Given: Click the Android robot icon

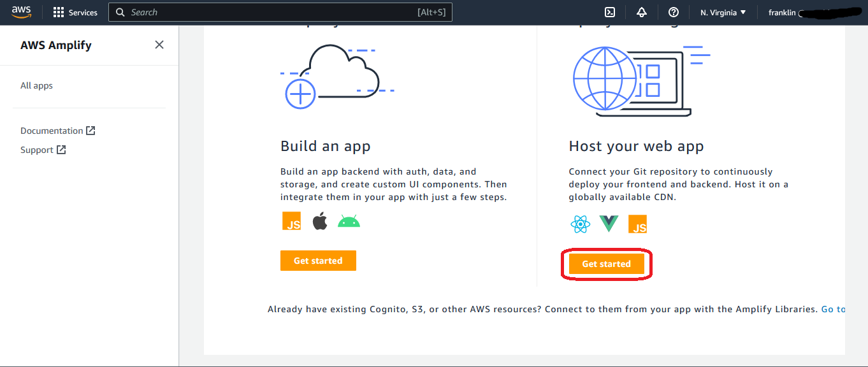Looking at the screenshot, I should coord(349,222).
